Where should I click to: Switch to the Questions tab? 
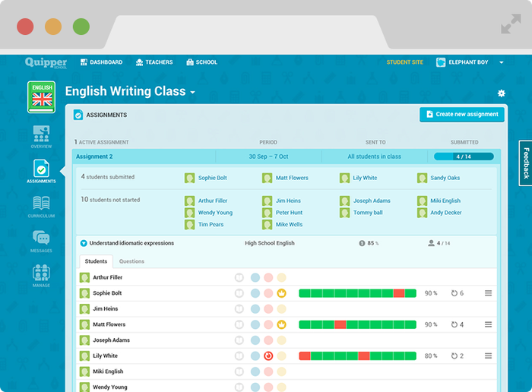pyautogui.click(x=131, y=261)
